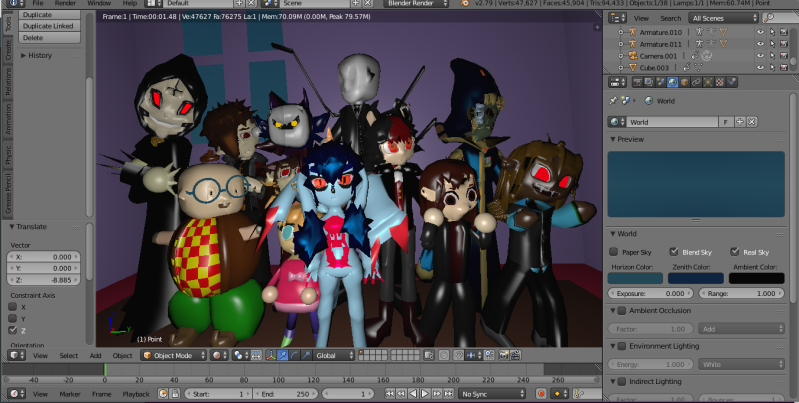Screen dimensions: 799x403
Task: Check the X constraint axis box
Action: pos(13,307)
